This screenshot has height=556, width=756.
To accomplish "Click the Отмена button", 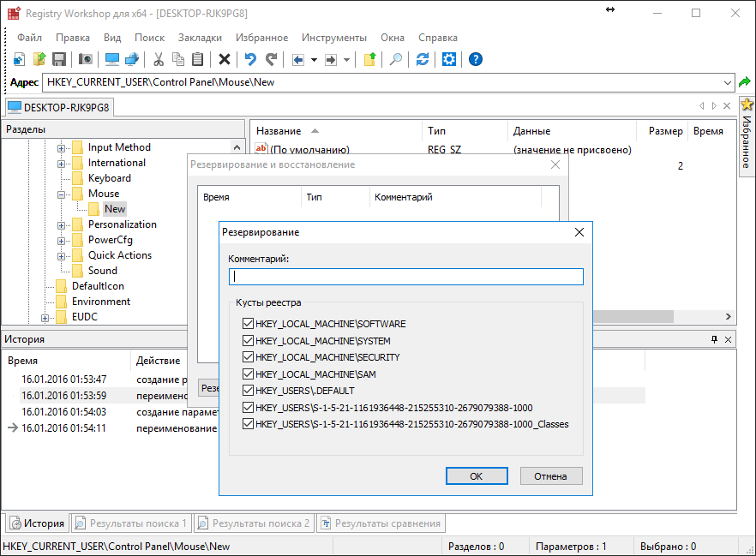I will [551, 476].
